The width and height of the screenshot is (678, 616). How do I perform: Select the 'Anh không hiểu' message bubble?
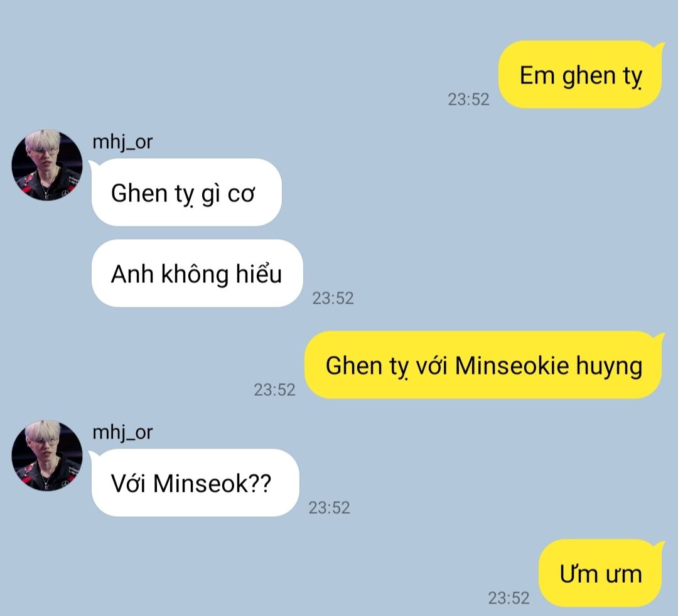click(x=197, y=273)
